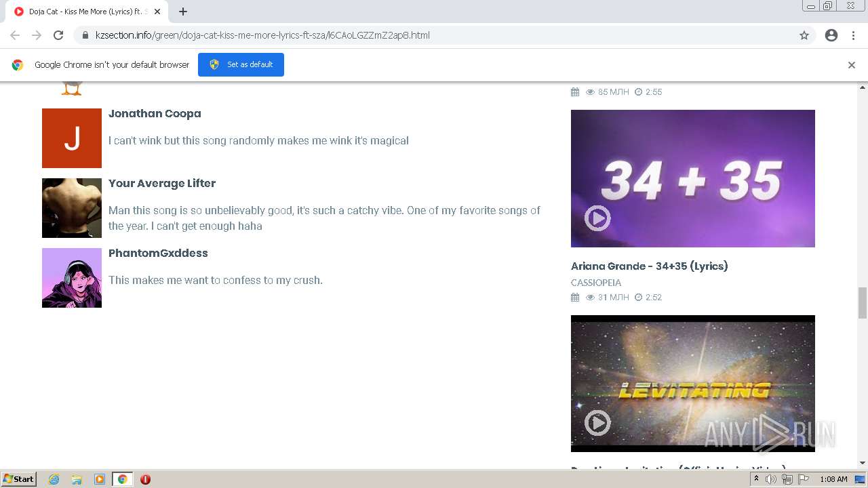Click the calendar icon under CASSIOPEIA
Viewport: 868px width, 488px height.
pos(575,298)
